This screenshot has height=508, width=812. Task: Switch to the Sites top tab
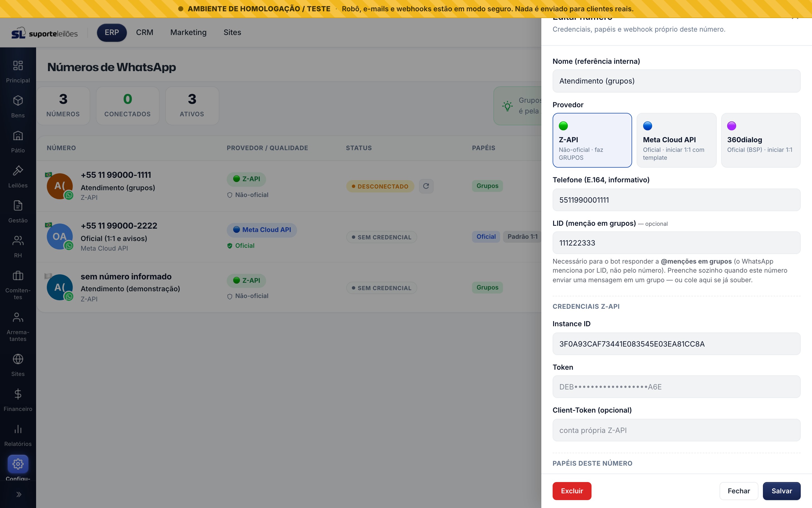[x=232, y=32]
